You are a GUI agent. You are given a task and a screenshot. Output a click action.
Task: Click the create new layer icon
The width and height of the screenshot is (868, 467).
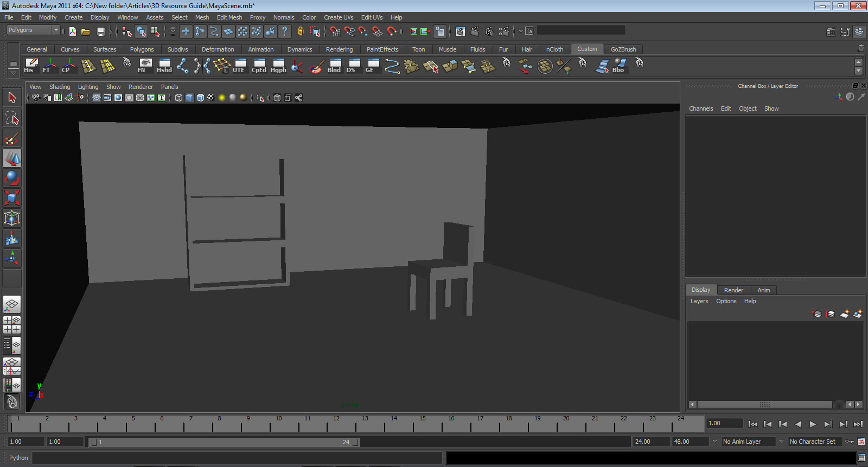click(845, 314)
